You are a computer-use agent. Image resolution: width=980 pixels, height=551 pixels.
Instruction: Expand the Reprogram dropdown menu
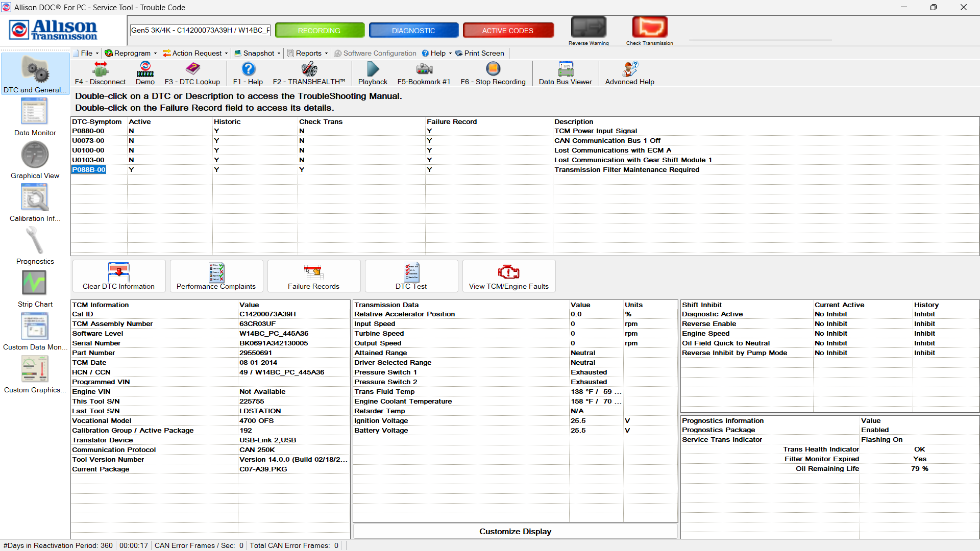(131, 53)
